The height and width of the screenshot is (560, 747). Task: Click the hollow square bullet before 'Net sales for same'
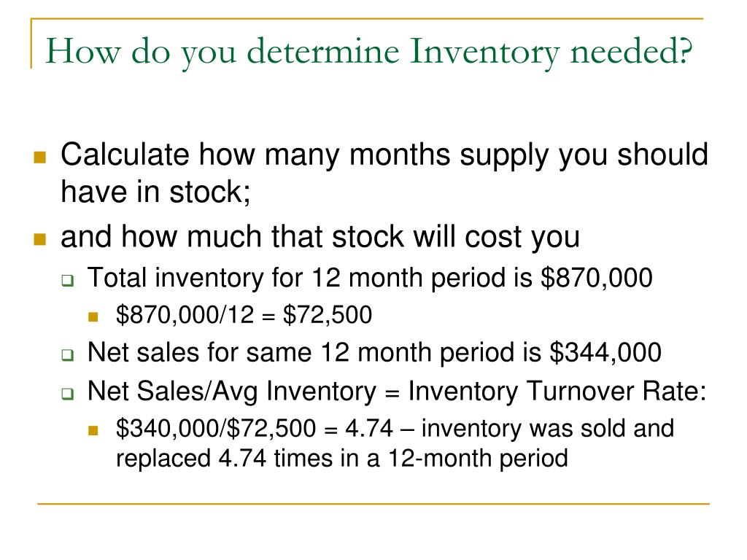pos(68,355)
